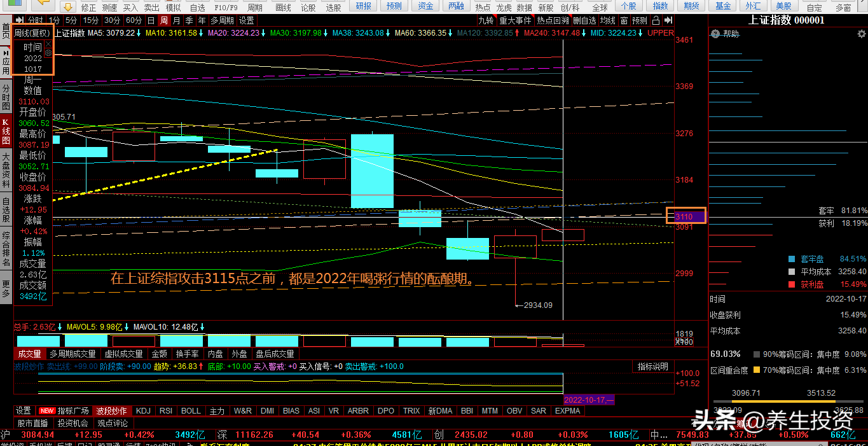Screen dimensions: 868x446
Task: Open the 设置 settings on the period bar
Action: pos(247,20)
